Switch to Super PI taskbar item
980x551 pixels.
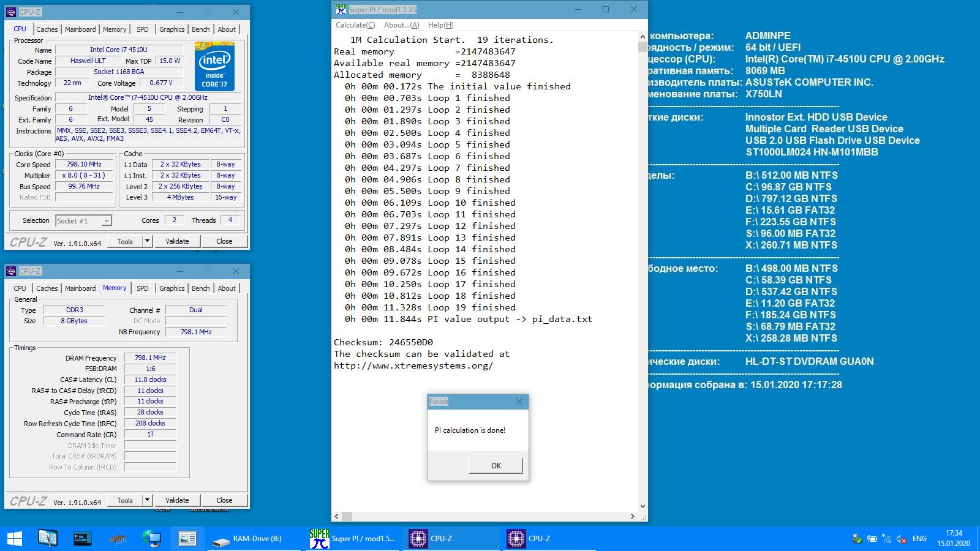354,539
